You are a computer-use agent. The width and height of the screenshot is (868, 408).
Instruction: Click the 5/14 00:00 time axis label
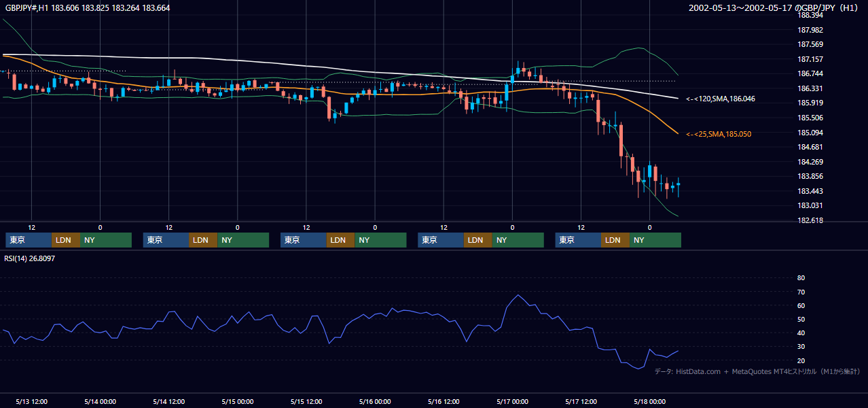pos(100,401)
